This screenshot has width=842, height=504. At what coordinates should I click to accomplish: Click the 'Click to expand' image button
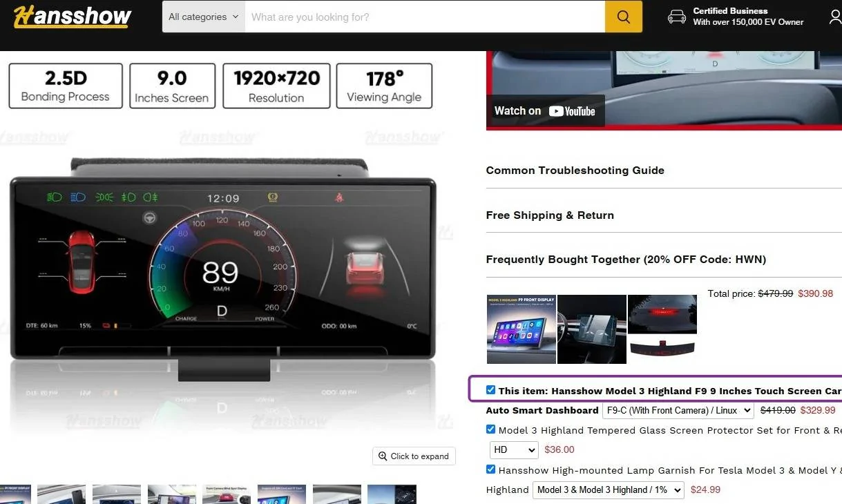(x=414, y=456)
